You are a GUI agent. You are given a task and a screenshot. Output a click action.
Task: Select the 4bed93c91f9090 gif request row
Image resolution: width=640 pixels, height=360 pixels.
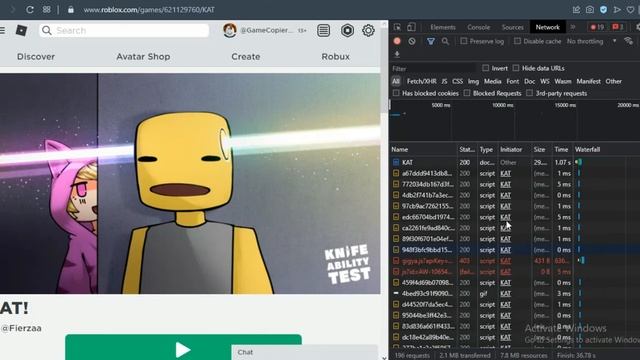pyautogui.click(x=514, y=293)
